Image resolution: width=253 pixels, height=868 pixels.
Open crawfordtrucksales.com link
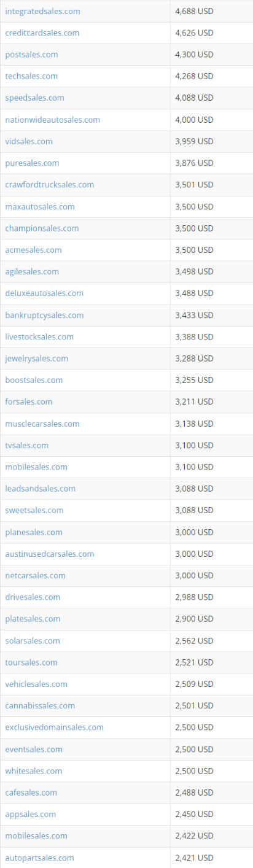(50, 185)
